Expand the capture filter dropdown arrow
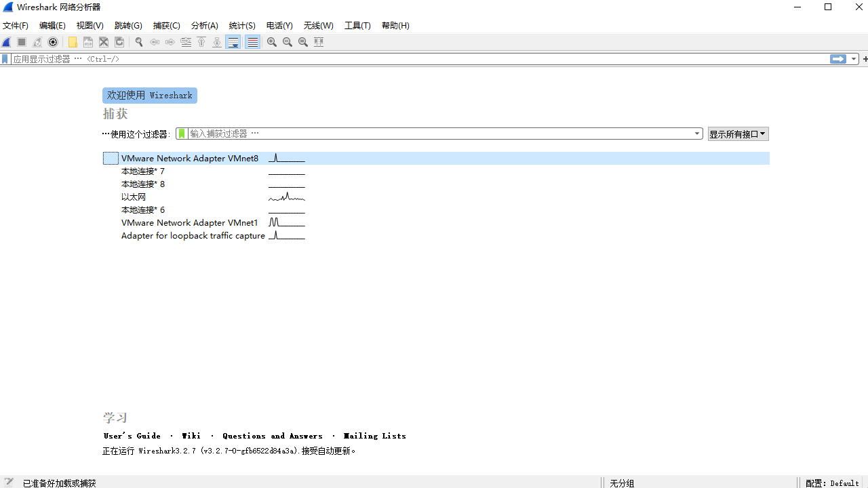This screenshot has height=488, width=868. (697, 134)
